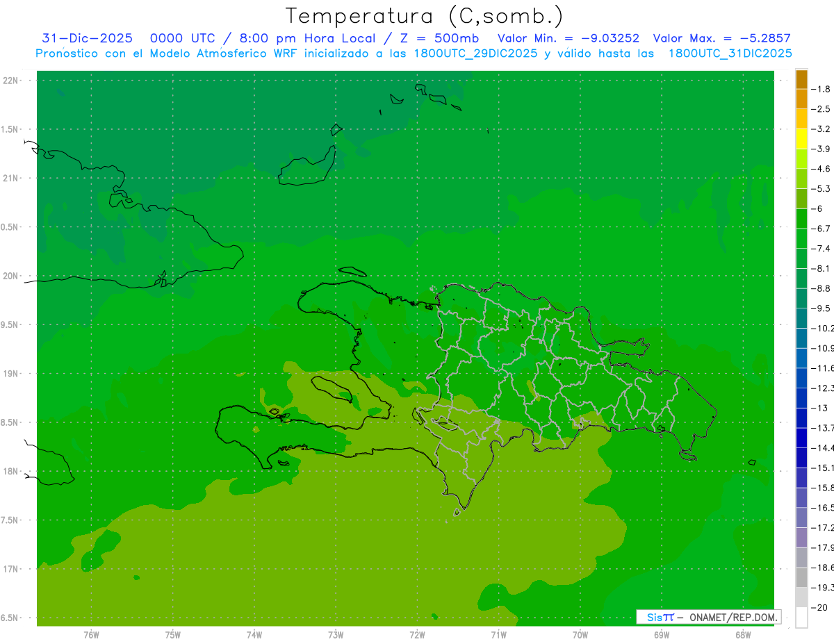The height and width of the screenshot is (644, 834).
Task: Click the "73W" longitude label
Action: pyautogui.click(x=336, y=635)
